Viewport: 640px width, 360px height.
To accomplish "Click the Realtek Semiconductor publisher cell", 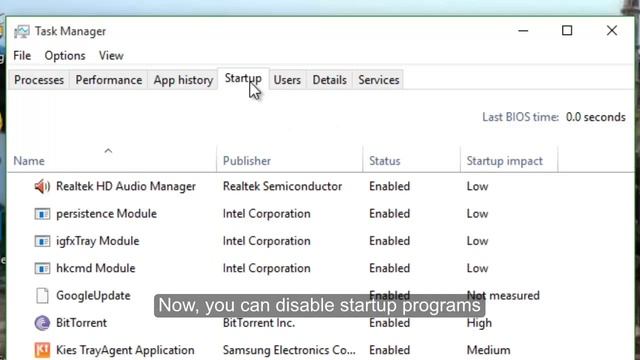I will click(x=282, y=187).
